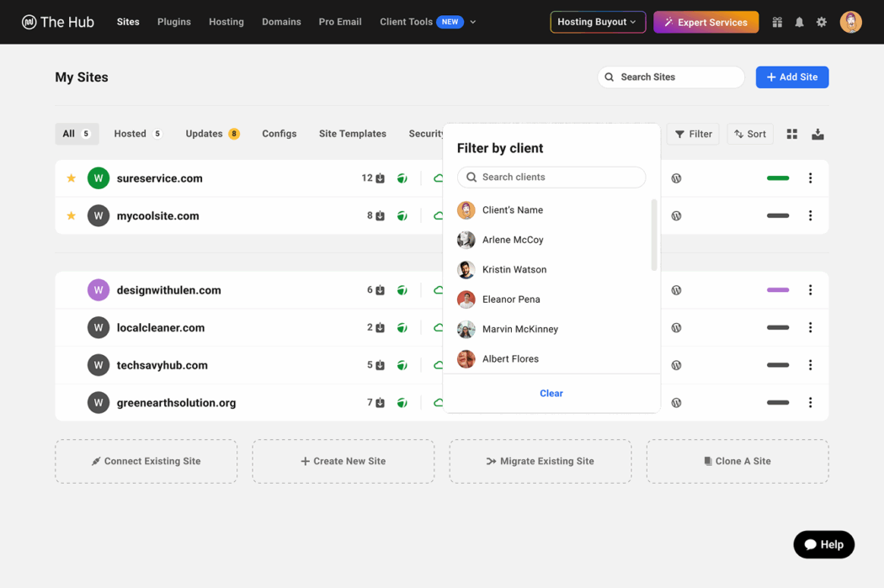
Task: Open the notifications bell icon
Action: (799, 22)
